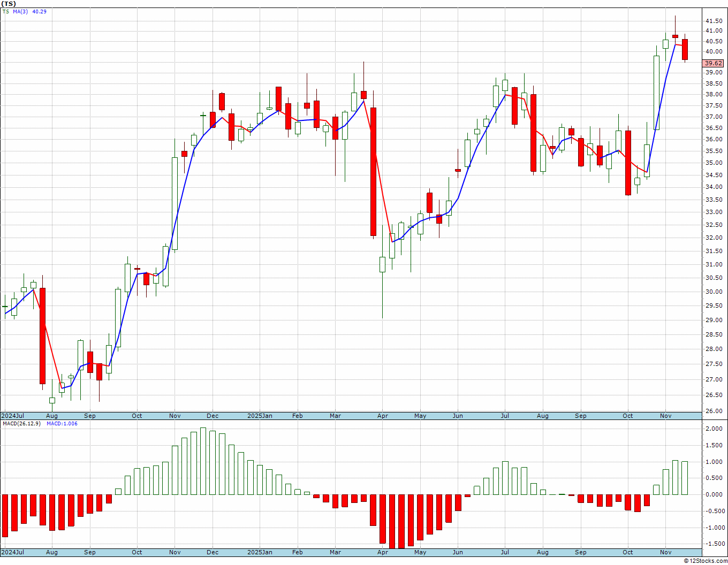
Task: Click 2024Jul on the price chart time axis
Action: 13,416
